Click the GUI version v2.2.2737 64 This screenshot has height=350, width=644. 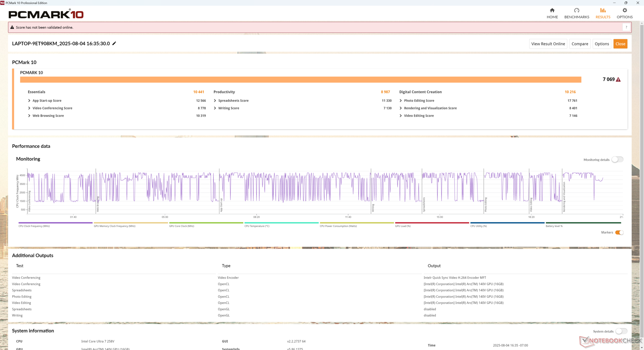[296, 341]
